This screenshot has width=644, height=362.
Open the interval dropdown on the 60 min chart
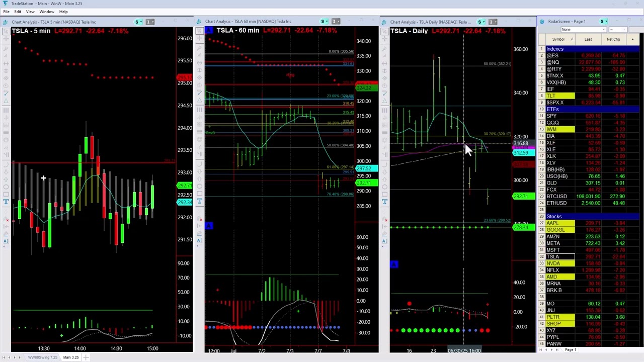(x=336, y=22)
